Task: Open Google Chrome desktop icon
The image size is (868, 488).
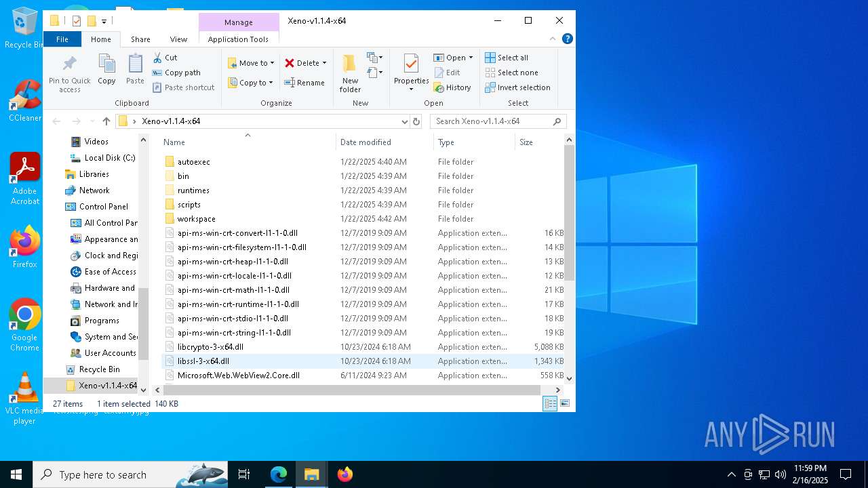Action: point(25,325)
